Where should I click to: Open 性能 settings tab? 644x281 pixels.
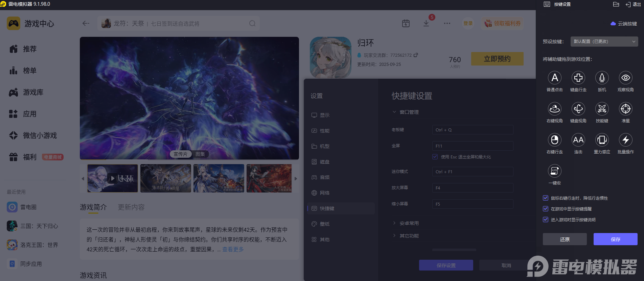341,131
